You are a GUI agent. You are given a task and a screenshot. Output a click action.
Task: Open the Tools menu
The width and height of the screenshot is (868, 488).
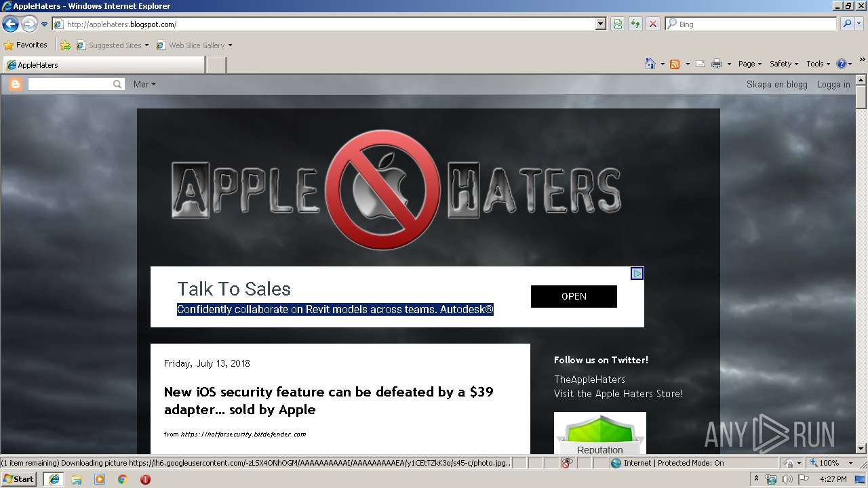(x=818, y=64)
